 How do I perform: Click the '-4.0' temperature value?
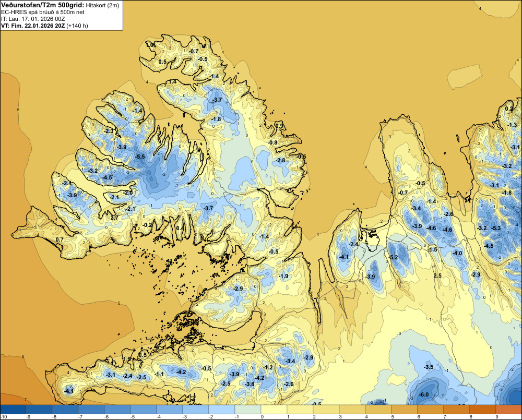(x=457, y=253)
